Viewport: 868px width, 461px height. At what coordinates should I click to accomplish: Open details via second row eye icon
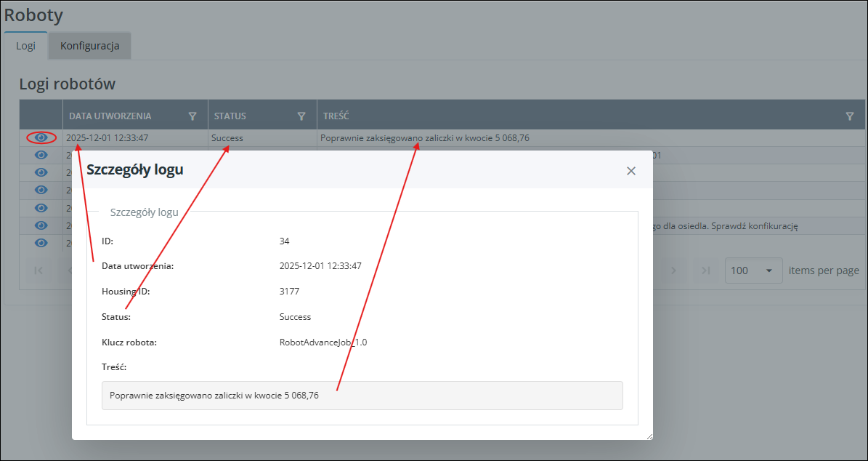(x=41, y=155)
